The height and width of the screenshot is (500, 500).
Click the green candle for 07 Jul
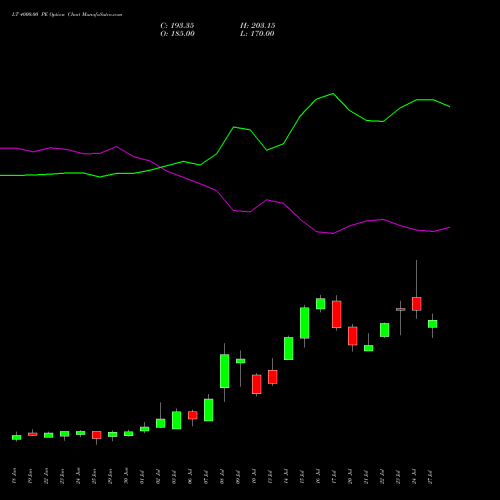pyautogui.click(x=209, y=410)
